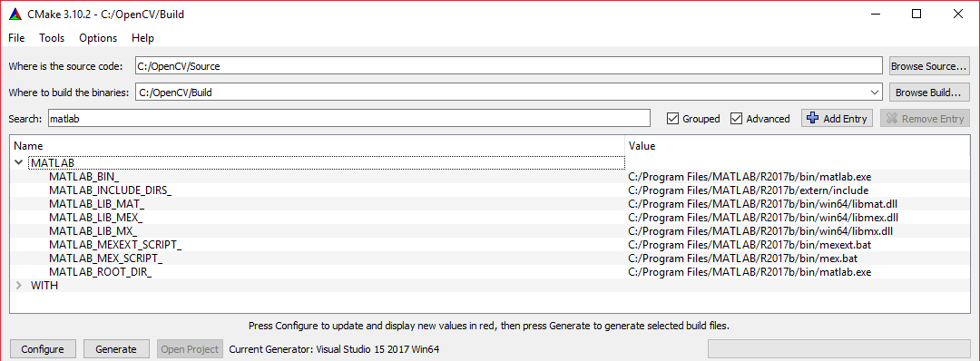Click the libmat.dll path value
This screenshot has height=361, width=980.
763,203
